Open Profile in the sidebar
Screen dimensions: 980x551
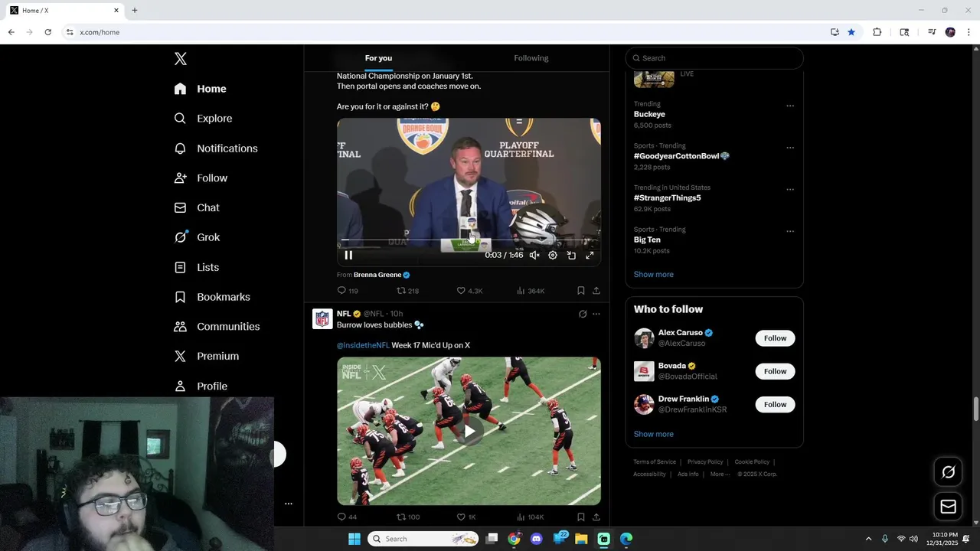coord(201,386)
